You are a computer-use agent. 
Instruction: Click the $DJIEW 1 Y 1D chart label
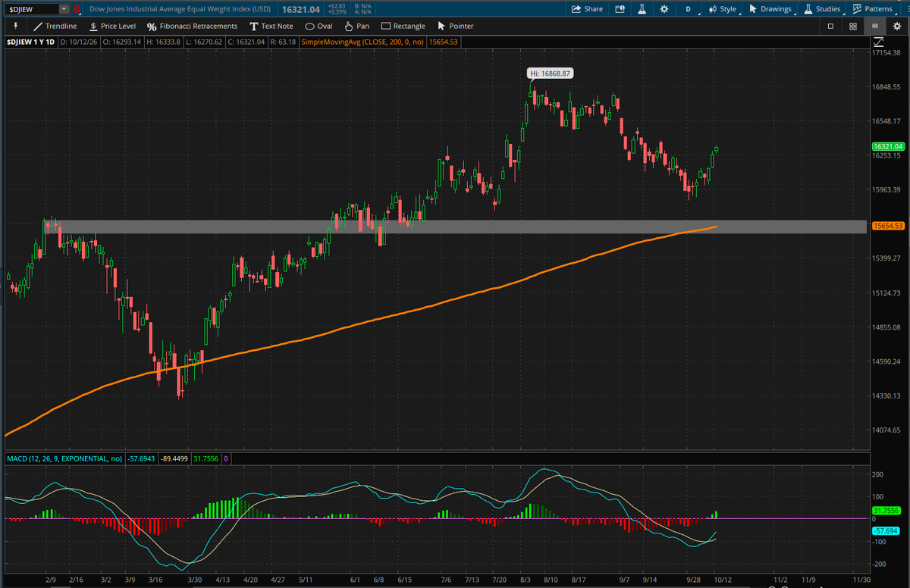pyautogui.click(x=30, y=42)
